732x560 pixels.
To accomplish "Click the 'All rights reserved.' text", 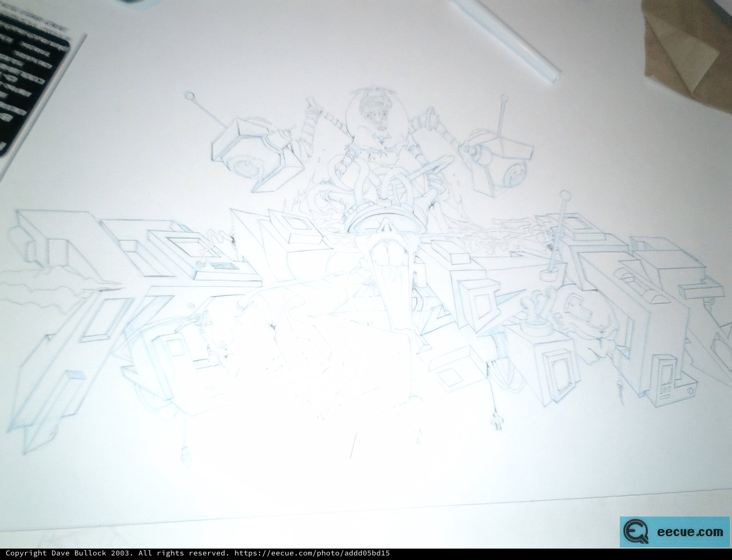I will click(x=184, y=553).
